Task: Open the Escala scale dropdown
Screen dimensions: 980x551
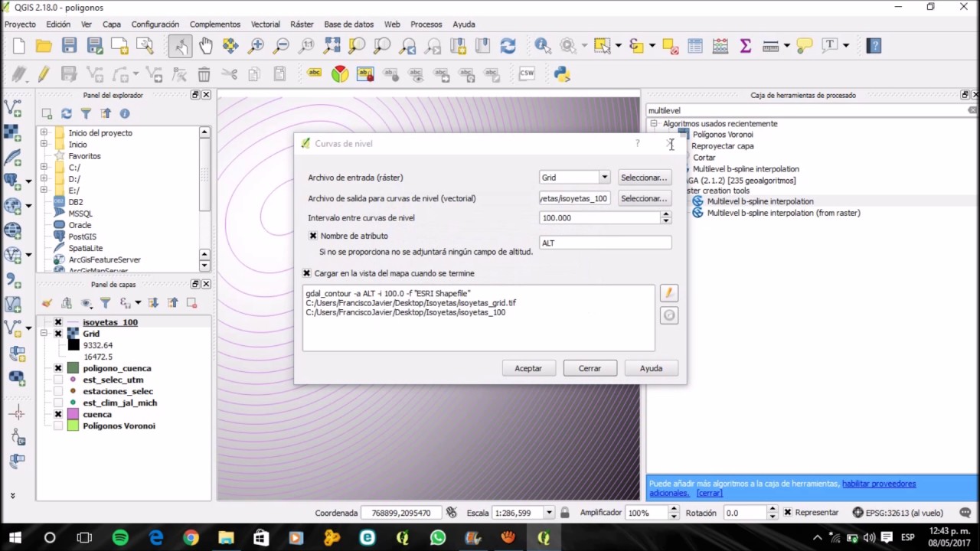Action: point(549,513)
